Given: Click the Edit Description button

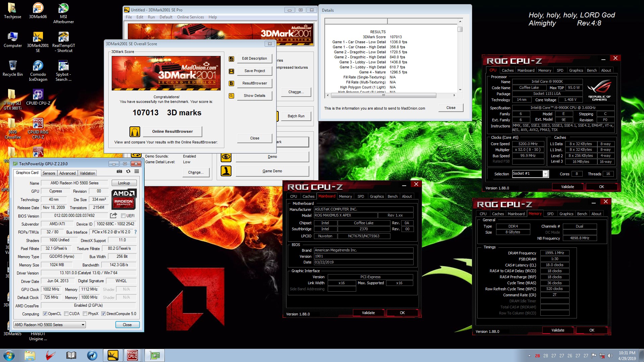Looking at the screenshot, I should coord(255,58).
